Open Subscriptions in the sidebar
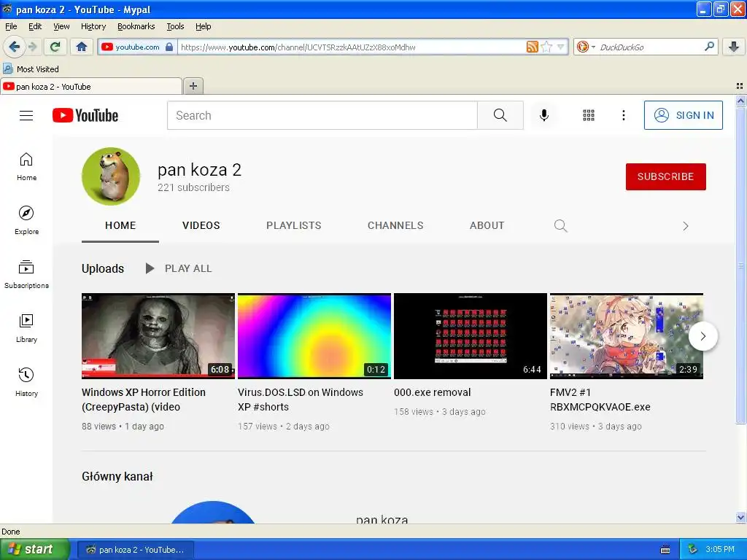 click(x=26, y=274)
